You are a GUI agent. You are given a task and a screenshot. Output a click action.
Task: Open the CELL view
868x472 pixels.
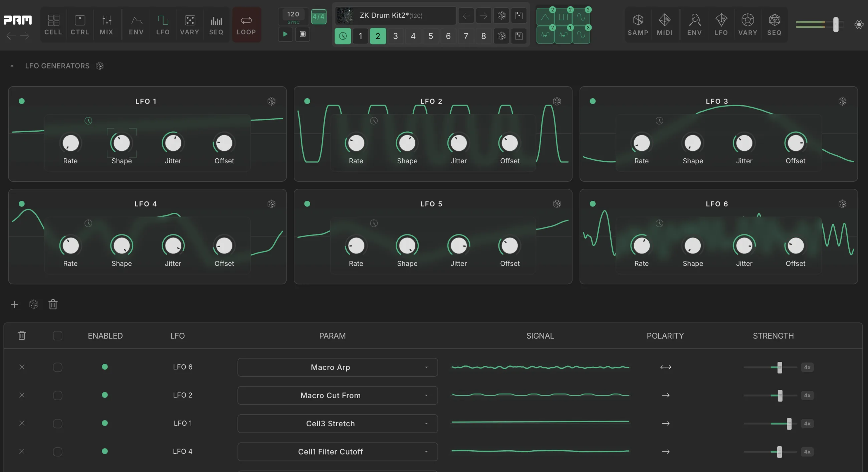pos(53,25)
